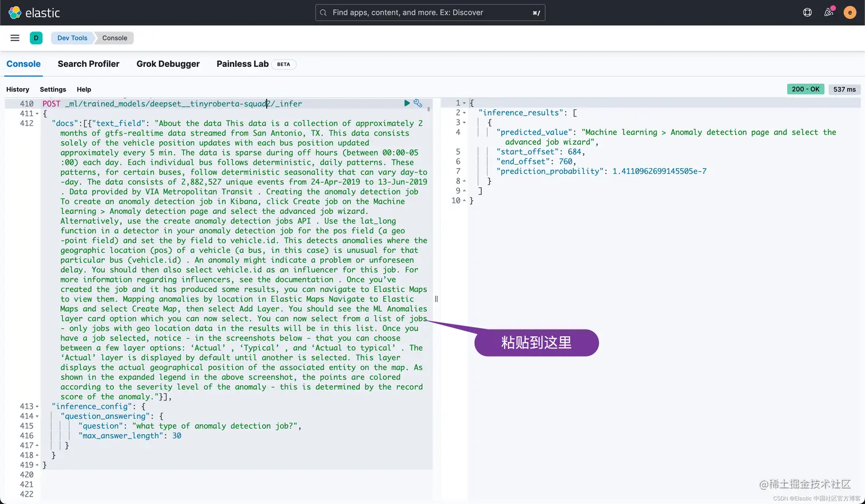Click the max_answer_length value 30

(177, 436)
